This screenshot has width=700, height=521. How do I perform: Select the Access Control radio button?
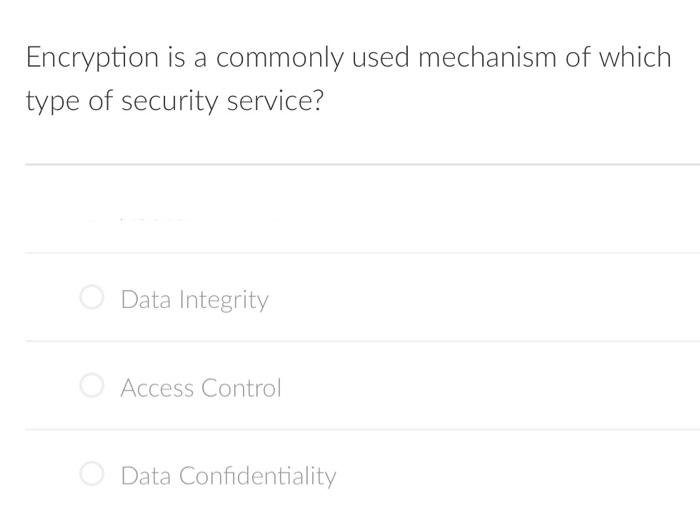click(92, 386)
